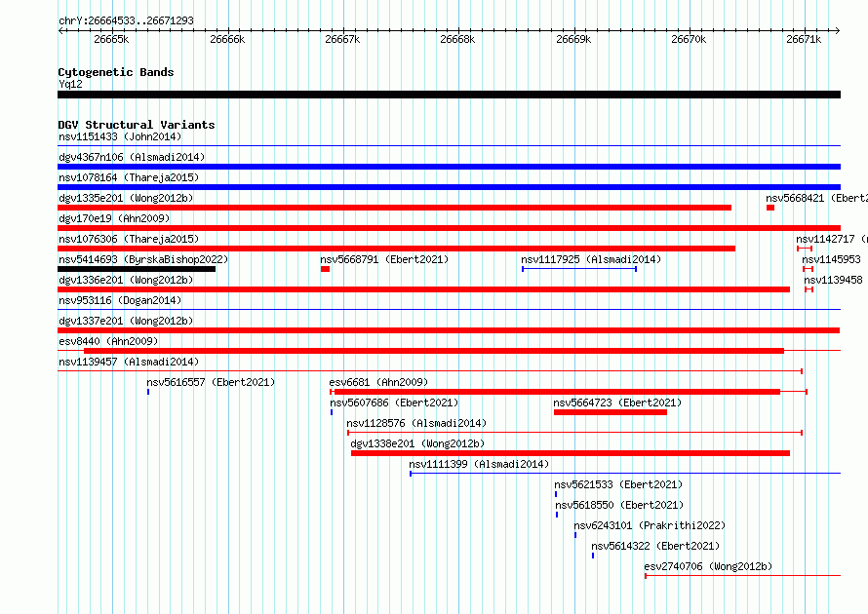Viewport: 868px width, 614px height.
Task: Click the DGV Structural Variants track title
Action: tap(137, 125)
